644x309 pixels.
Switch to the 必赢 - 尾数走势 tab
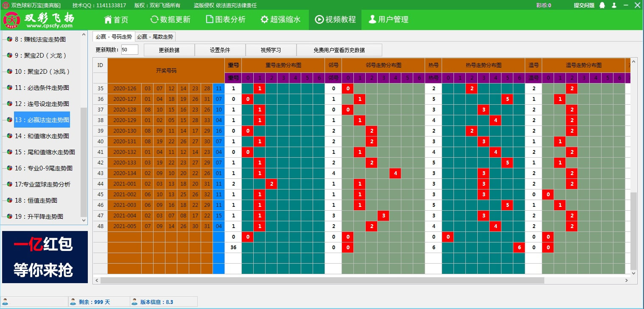pos(155,37)
